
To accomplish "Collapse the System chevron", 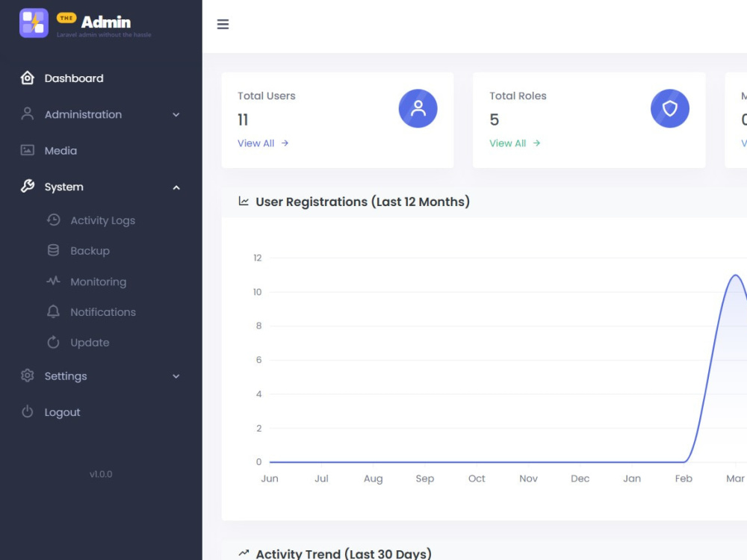I will pos(176,187).
